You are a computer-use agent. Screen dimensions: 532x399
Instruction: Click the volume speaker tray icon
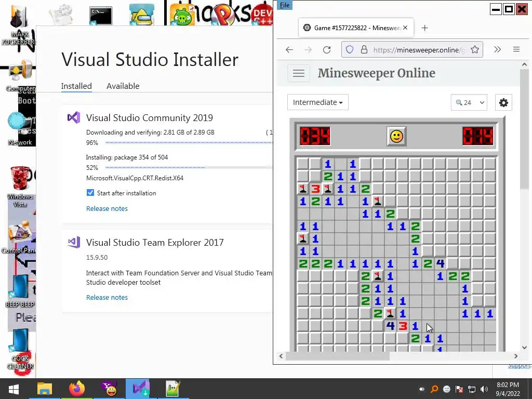484,389
